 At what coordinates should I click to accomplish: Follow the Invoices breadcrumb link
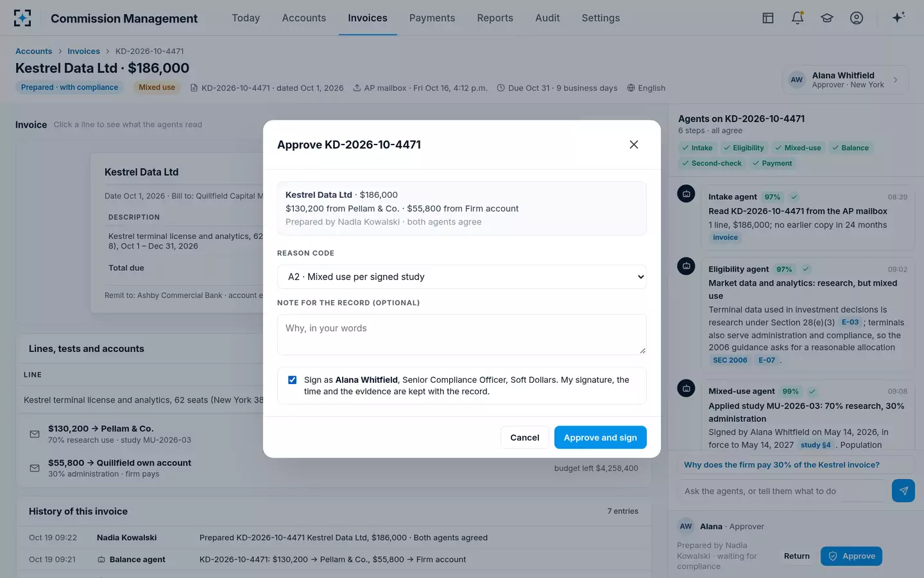click(x=83, y=51)
